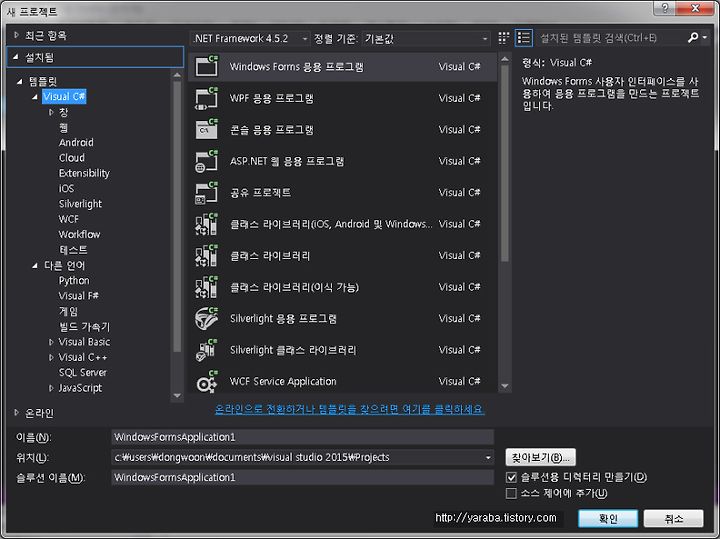
Task: Select the Python language node
Action: [x=74, y=281]
